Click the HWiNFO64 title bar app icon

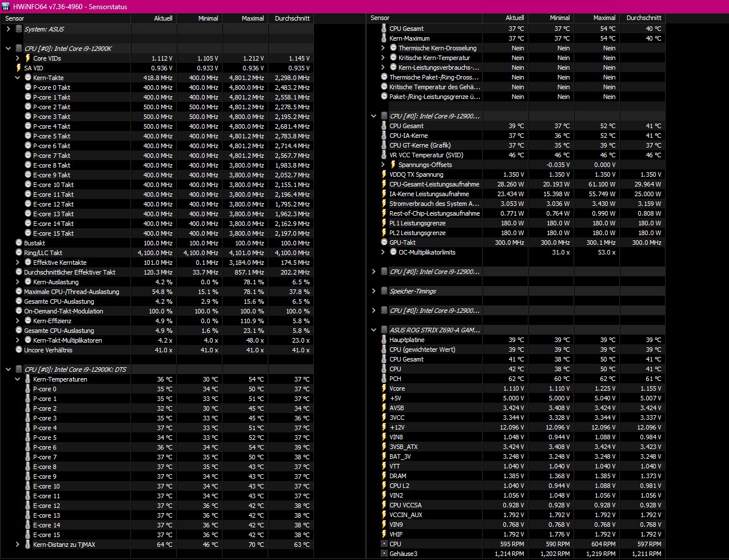pyautogui.click(x=6, y=7)
